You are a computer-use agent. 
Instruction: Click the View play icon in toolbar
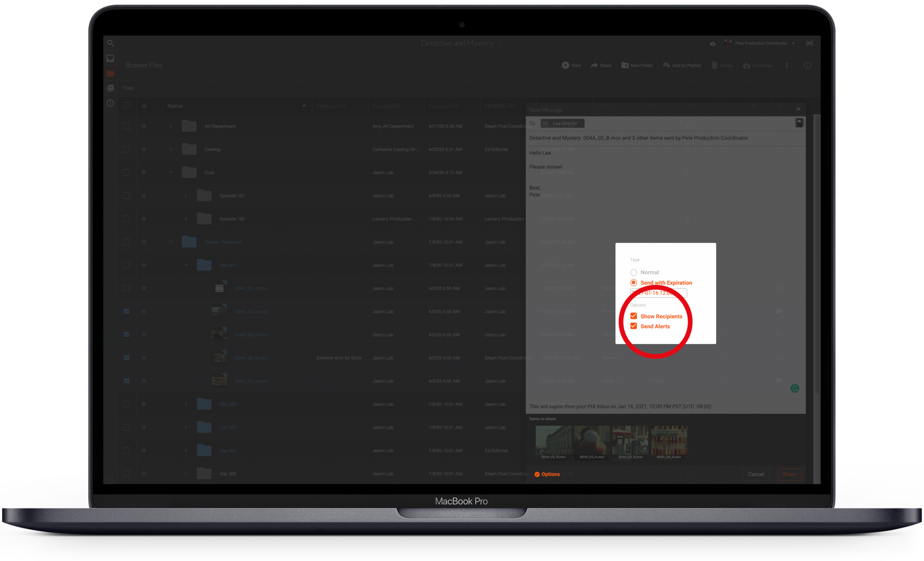point(565,65)
